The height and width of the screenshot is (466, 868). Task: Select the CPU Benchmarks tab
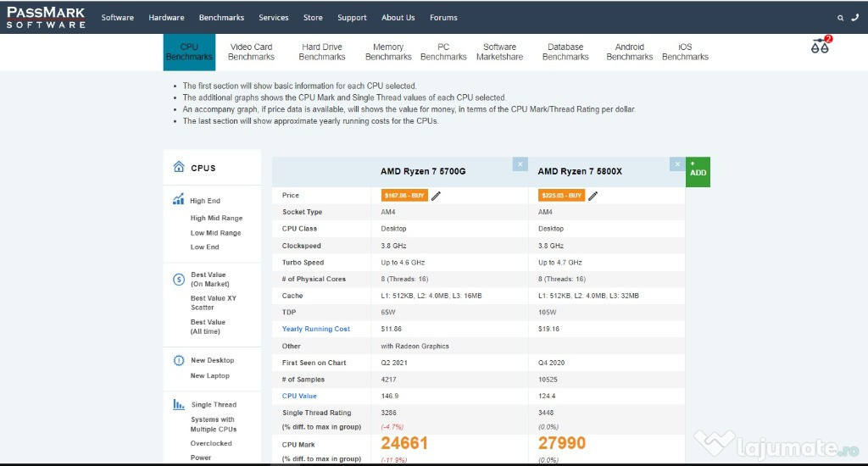(x=189, y=52)
